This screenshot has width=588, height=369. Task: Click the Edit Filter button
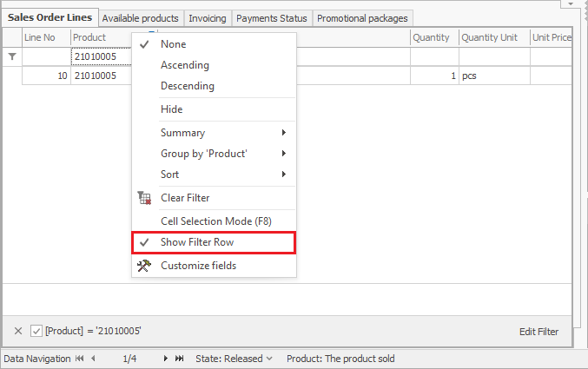tap(538, 332)
